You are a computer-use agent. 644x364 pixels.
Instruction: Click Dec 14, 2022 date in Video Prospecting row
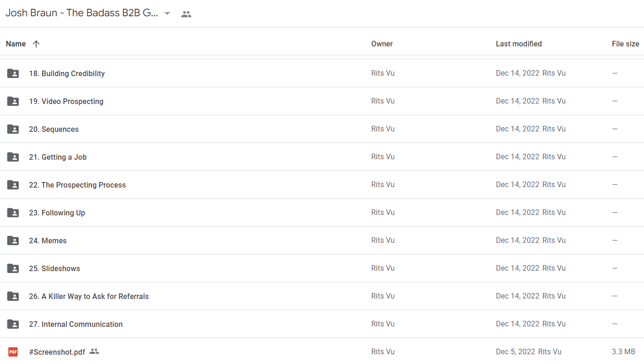pyautogui.click(x=518, y=101)
